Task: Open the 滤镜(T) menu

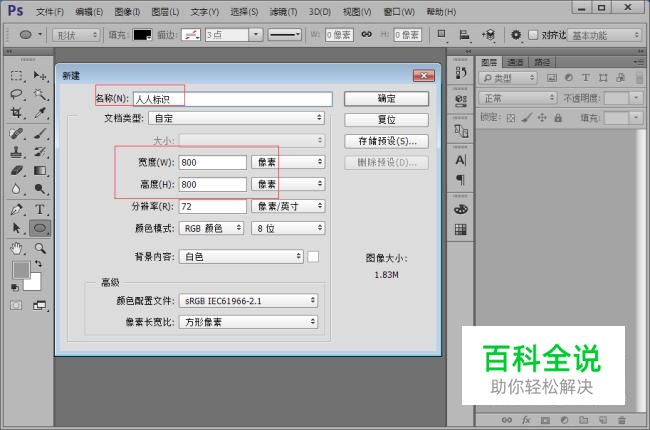Action: pyautogui.click(x=283, y=12)
